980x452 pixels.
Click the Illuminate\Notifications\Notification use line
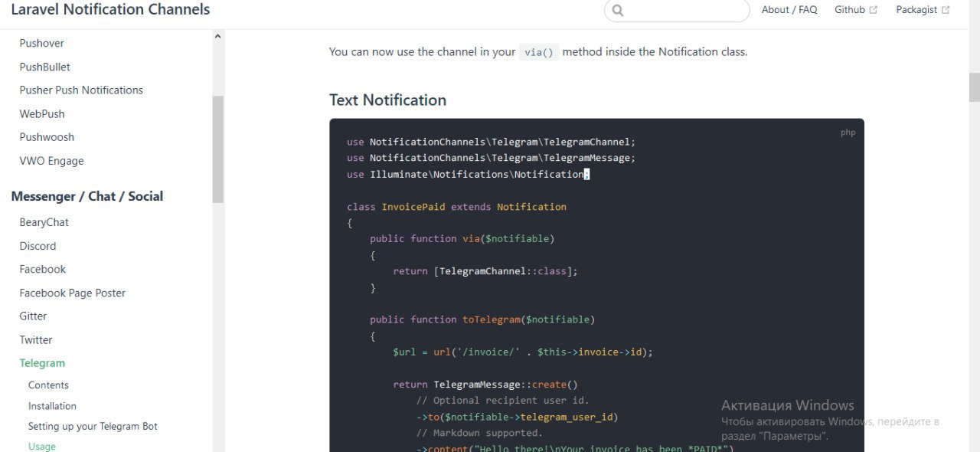point(469,174)
